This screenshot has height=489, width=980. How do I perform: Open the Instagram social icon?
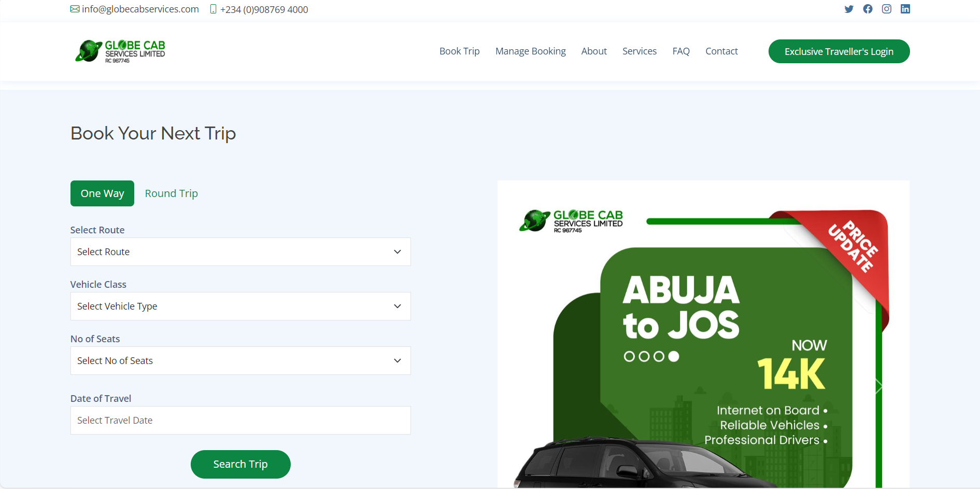(887, 9)
